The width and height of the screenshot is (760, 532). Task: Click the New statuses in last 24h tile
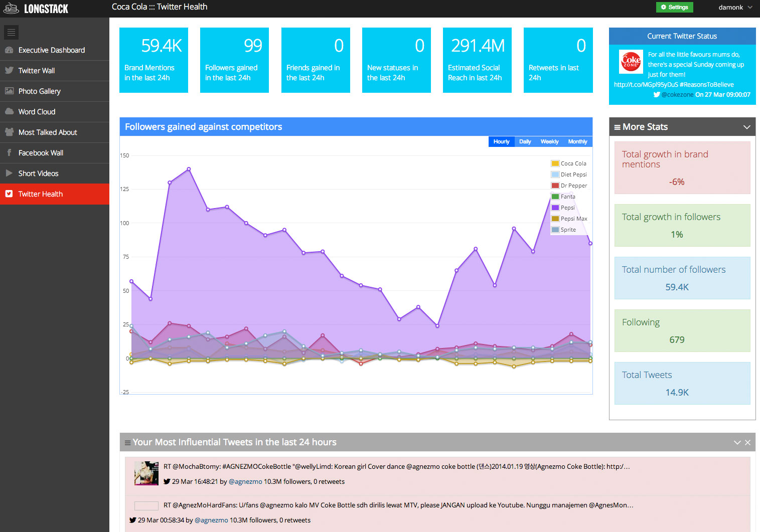point(396,60)
